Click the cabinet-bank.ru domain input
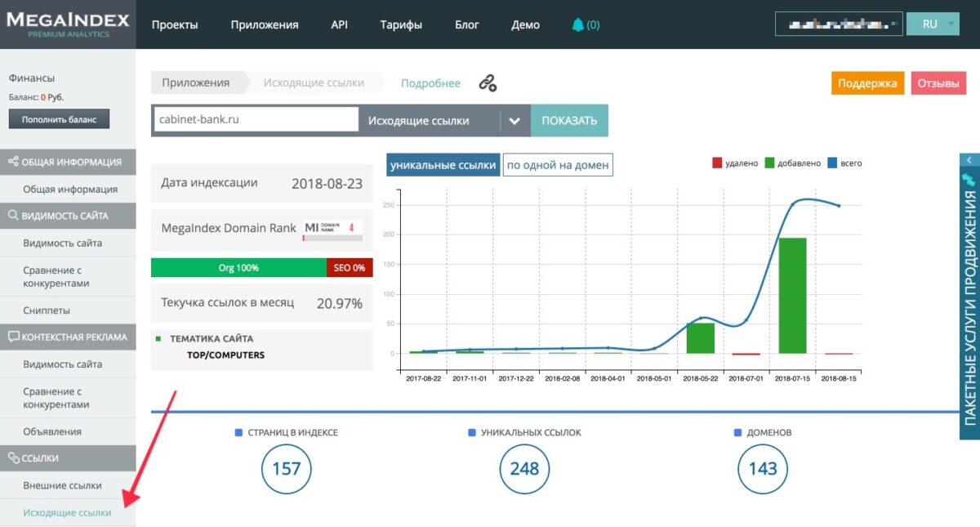Image resolution: width=980 pixels, height=527 pixels. coord(256,119)
